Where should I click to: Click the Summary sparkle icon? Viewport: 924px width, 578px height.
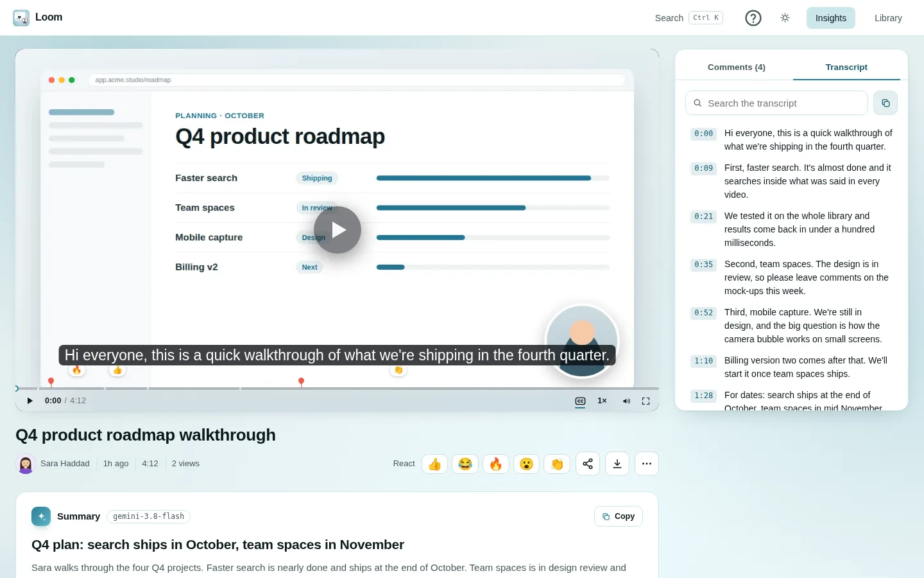click(x=41, y=516)
